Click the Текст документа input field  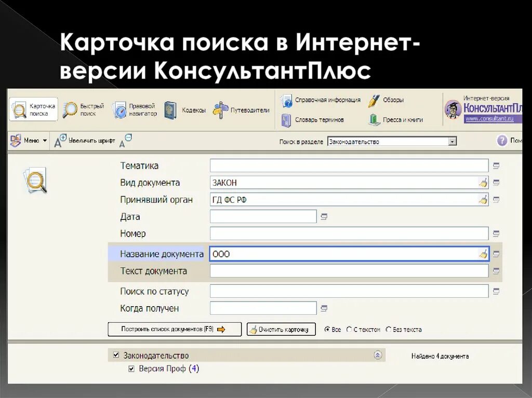pos(349,271)
